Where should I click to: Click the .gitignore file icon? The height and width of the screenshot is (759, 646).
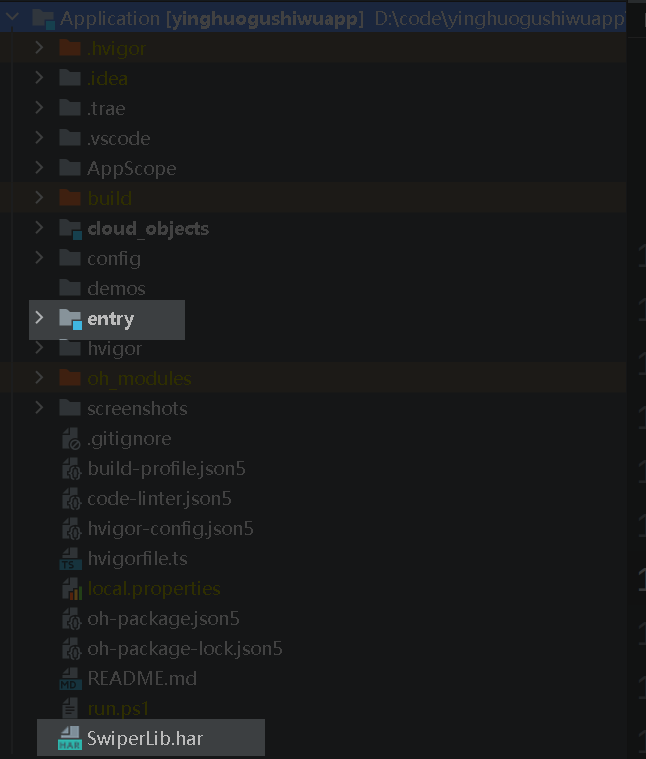click(x=70, y=439)
